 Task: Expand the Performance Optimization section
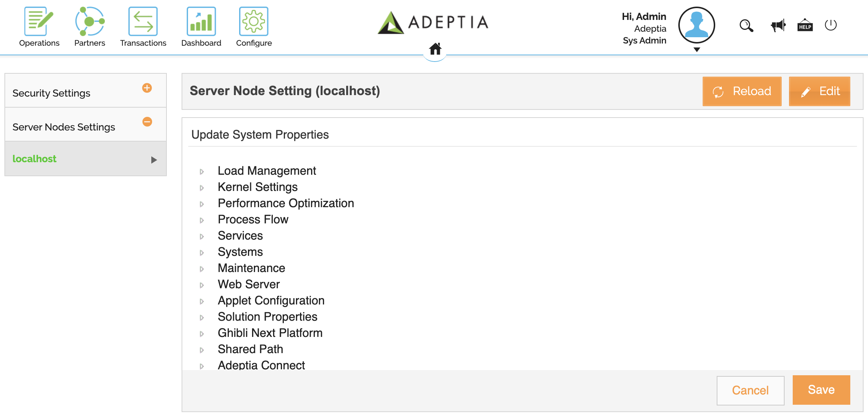[x=202, y=204]
